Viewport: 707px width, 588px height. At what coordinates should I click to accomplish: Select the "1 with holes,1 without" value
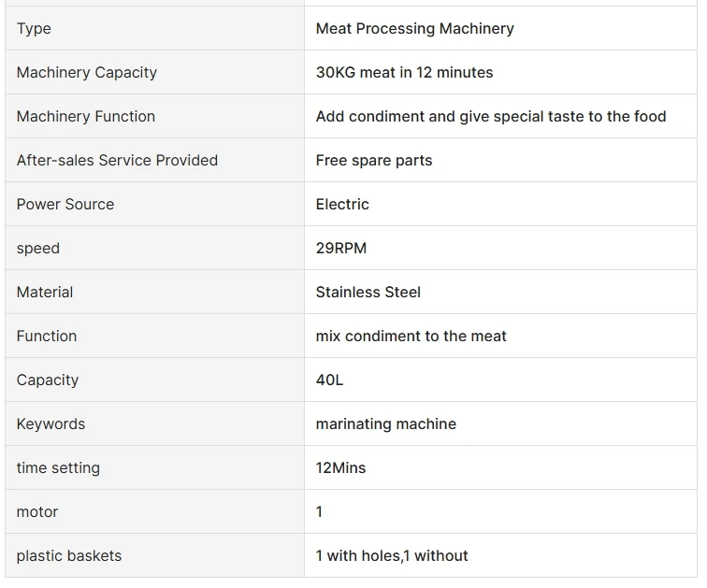(392, 556)
